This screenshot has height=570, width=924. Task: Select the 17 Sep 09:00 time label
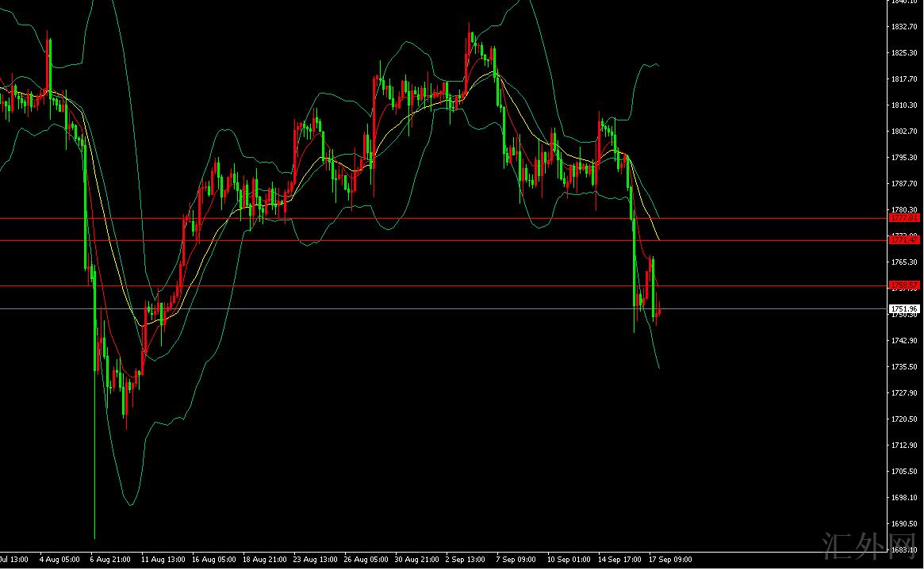point(670,560)
